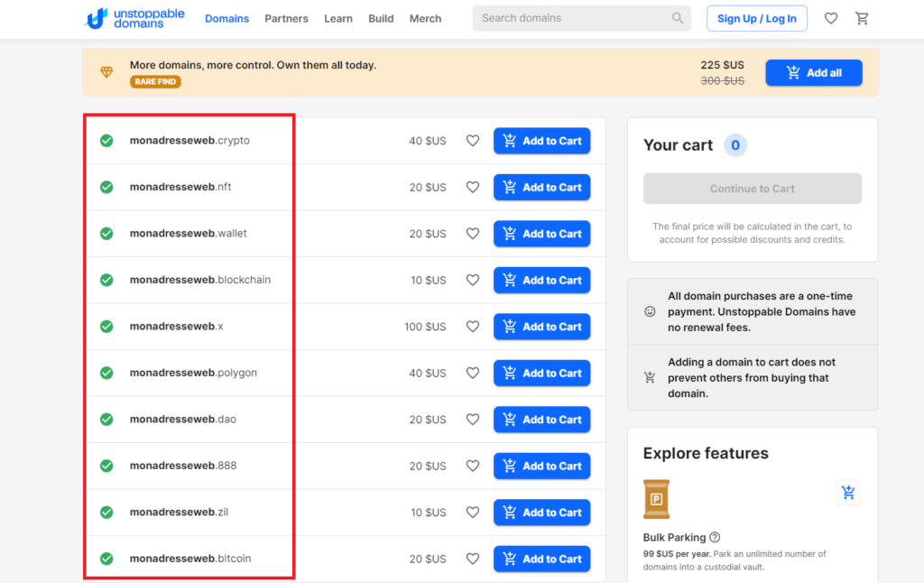Open the Partners menu
The width and height of the screenshot is (924, 583).
tap(286, 18)
